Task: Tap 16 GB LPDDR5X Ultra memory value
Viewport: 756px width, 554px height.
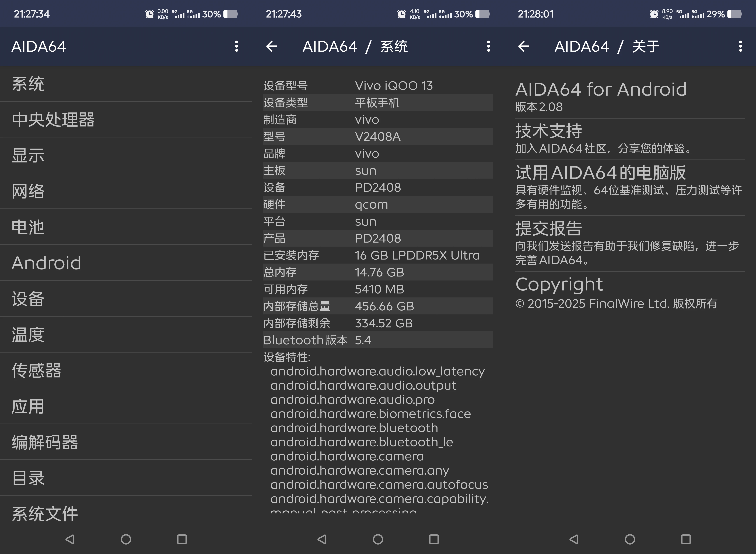Action: pyautogui.click(x=417, y=255)
